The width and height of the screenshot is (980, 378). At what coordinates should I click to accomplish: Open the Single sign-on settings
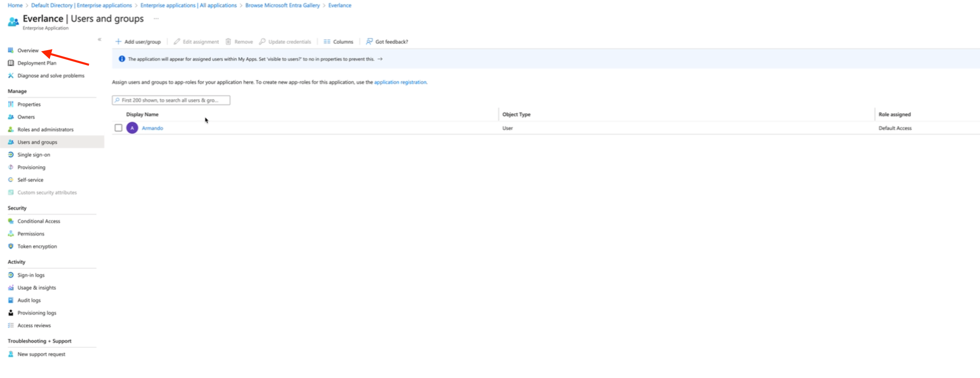[33, 154]
